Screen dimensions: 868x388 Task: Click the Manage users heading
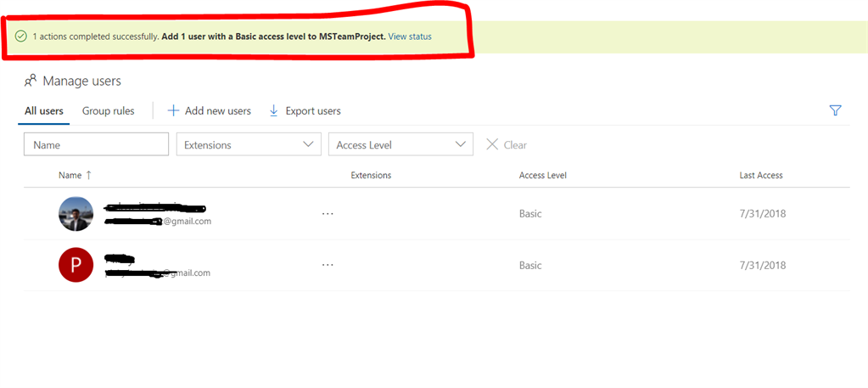coord(82,81)
